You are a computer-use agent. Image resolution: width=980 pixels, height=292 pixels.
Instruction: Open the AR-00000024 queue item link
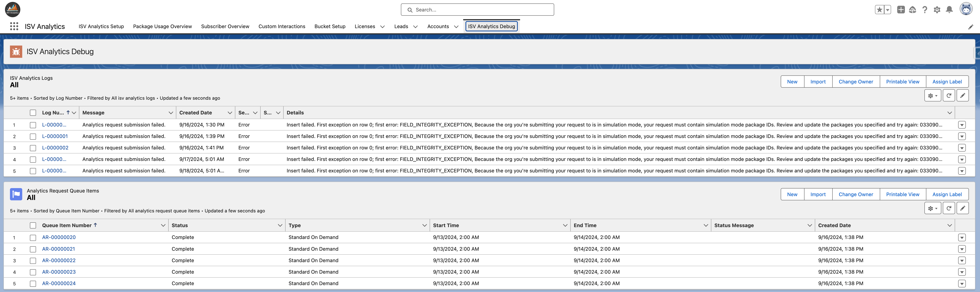59,283
